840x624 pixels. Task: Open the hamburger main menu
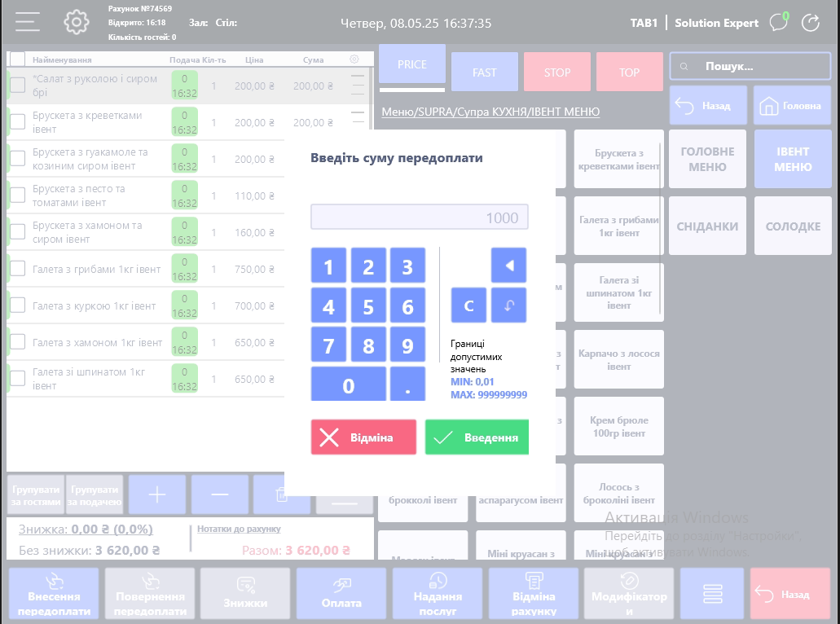click(x=28, y=22)
